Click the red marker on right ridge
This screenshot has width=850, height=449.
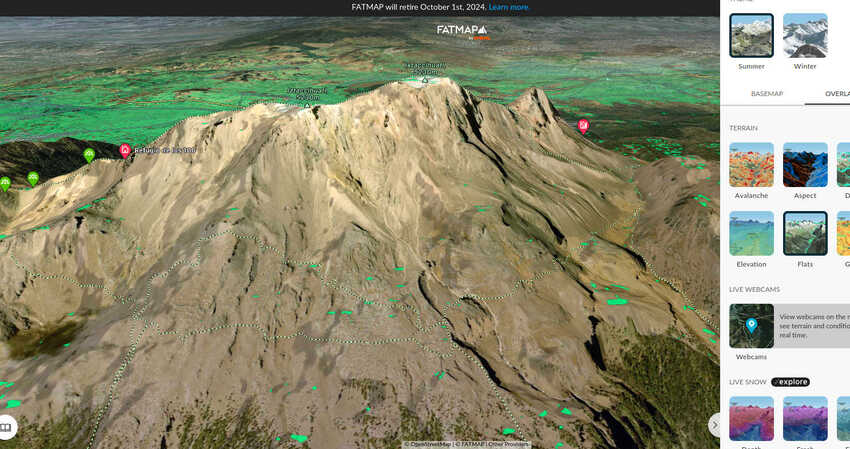coord(584,126)
